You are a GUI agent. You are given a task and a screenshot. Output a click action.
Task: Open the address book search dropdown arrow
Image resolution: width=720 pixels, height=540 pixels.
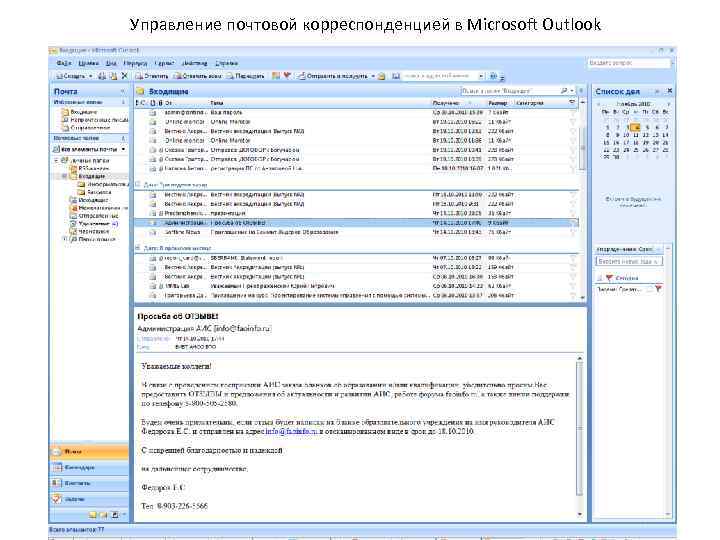pos(481,76)
